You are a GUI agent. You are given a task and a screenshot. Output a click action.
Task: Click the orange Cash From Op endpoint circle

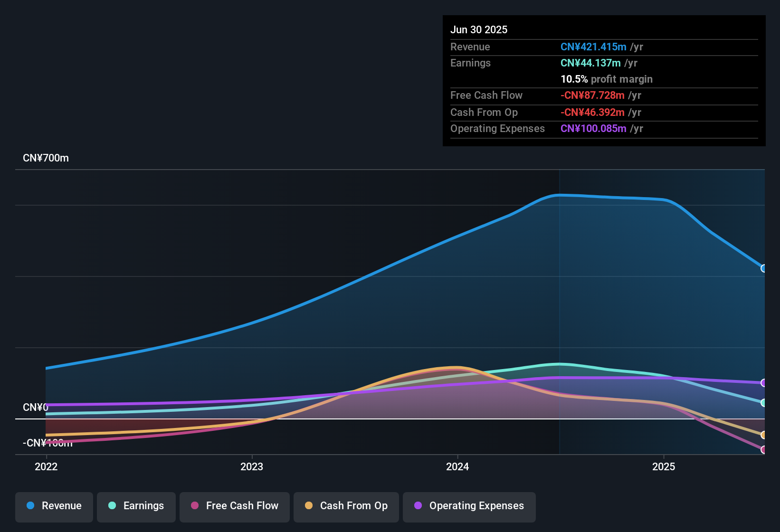click(x=763, y=435)
